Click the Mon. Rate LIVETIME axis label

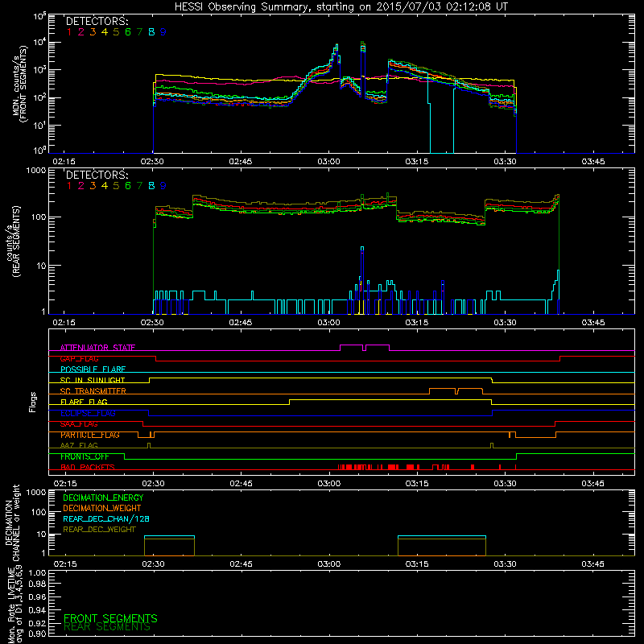[14, 604]
